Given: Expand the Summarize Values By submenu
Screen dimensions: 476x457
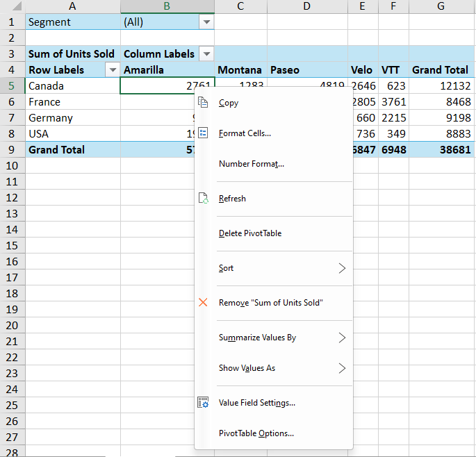Looking at the screenshot, I should (341, 338).
